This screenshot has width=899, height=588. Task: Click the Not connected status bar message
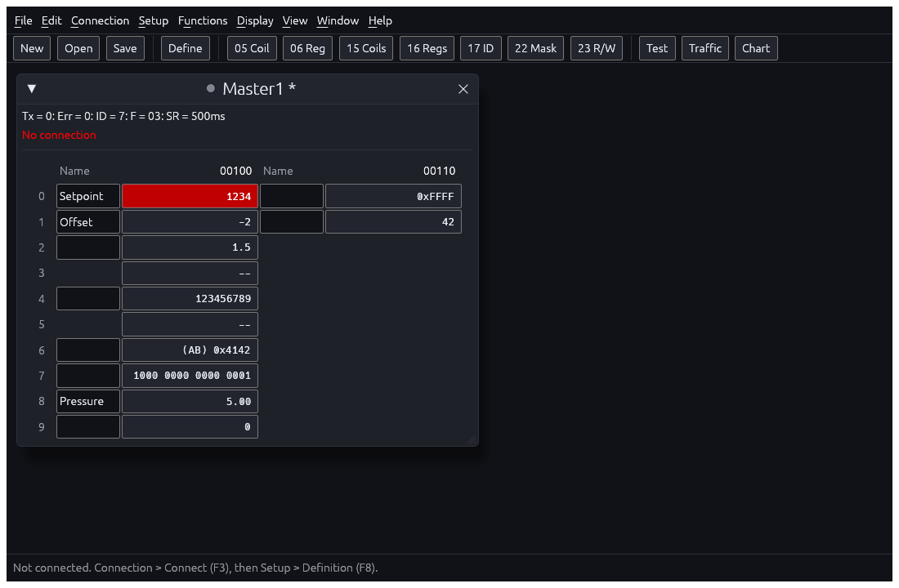[195, 568]
